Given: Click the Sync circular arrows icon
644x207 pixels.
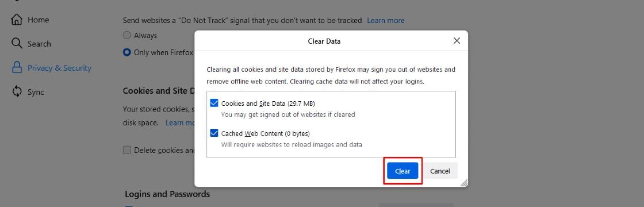Looking at the screenshot, I should point(17,91).
